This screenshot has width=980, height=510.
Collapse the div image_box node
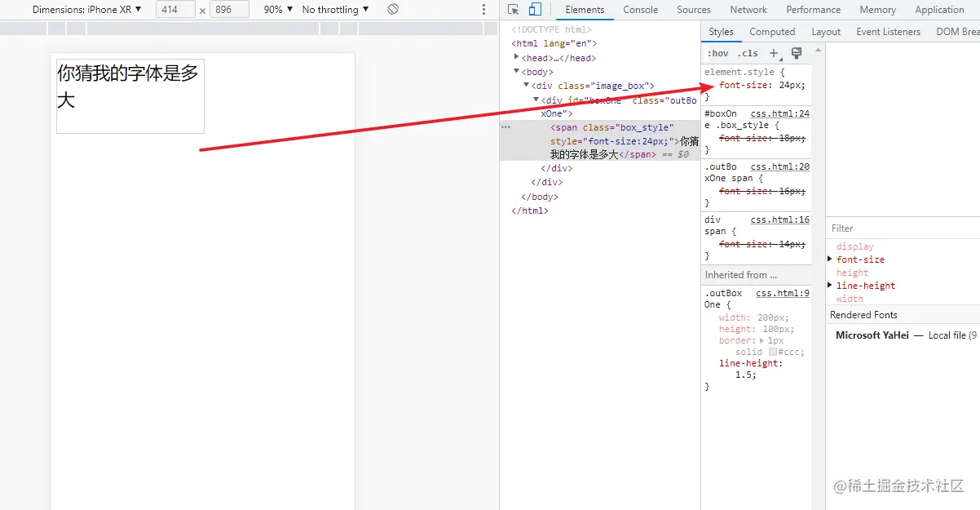[527, 86]
